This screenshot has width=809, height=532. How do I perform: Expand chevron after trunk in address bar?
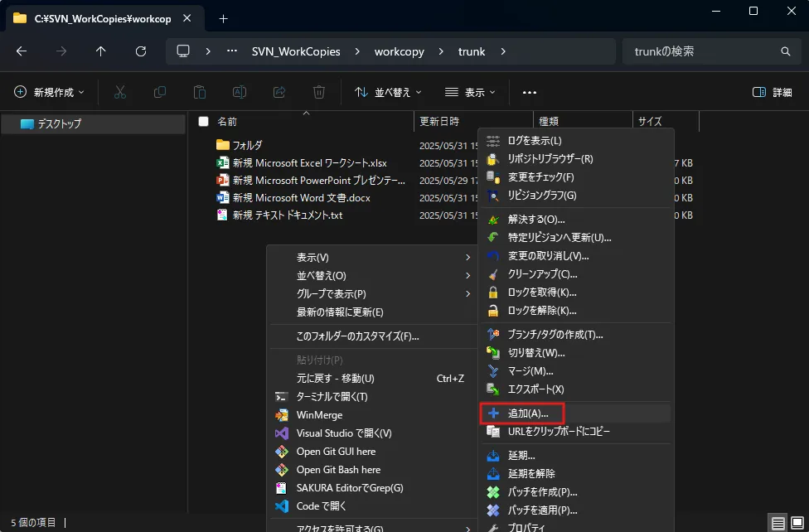(x=503, y=51)
